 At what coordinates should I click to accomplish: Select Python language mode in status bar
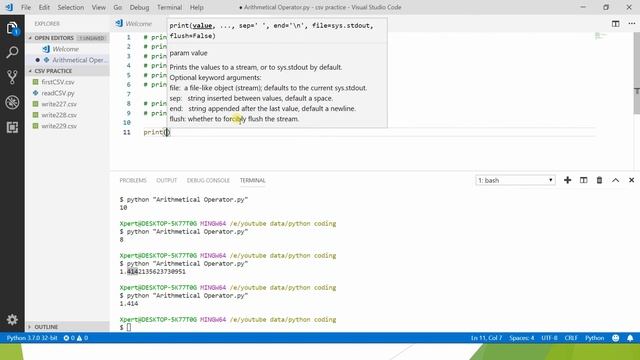click(x=594, y=338)
